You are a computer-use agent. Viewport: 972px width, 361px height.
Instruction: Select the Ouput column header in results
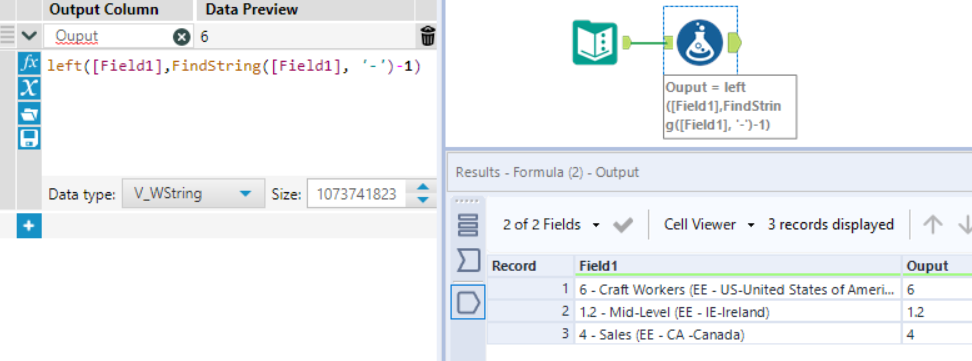tap(937, 265)
